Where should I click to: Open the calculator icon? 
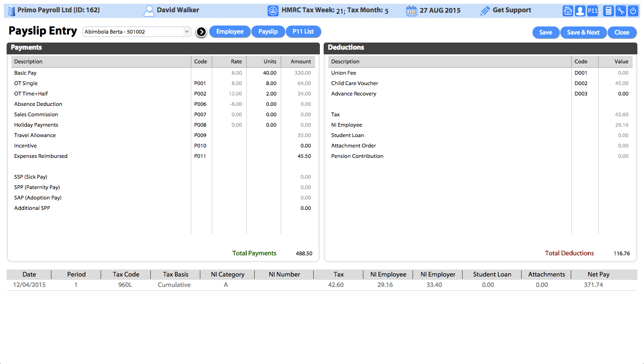609,10
